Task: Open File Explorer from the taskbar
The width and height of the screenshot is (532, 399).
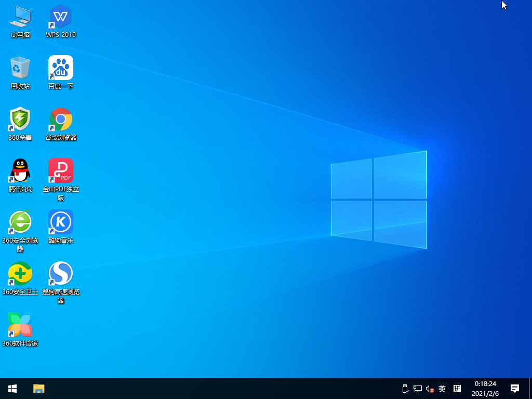Action: tap(38, 389)
